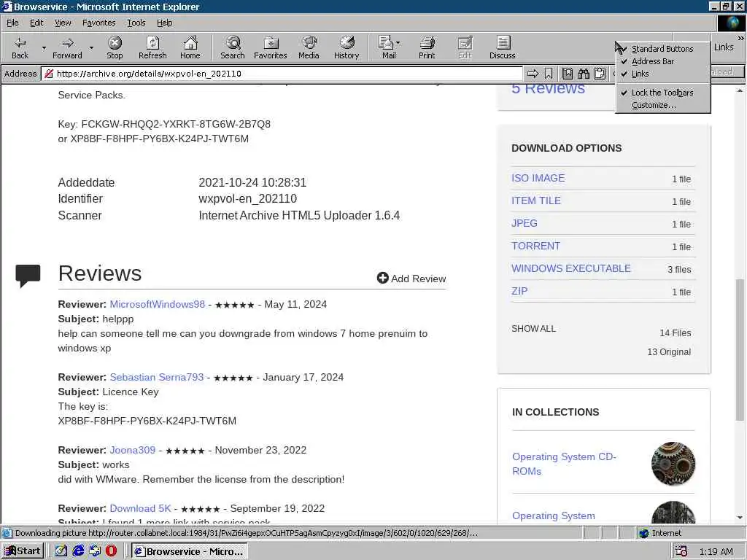The image size is (747, 560).
Task: Click the Forward navigation button
Action: [67, 47]
